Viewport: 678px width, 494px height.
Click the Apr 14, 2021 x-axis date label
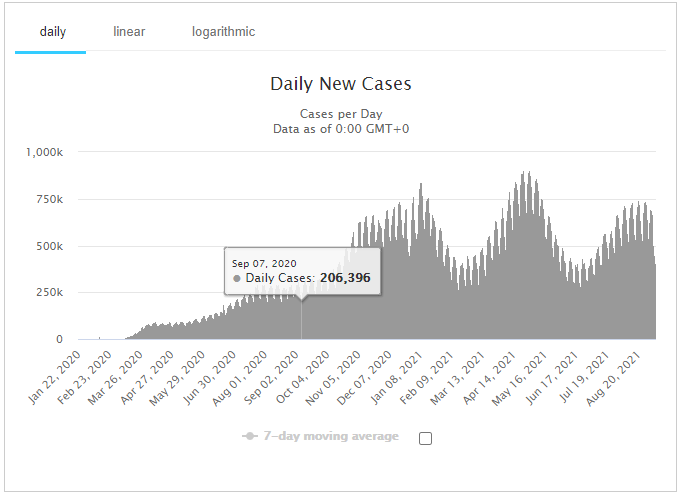492,372
